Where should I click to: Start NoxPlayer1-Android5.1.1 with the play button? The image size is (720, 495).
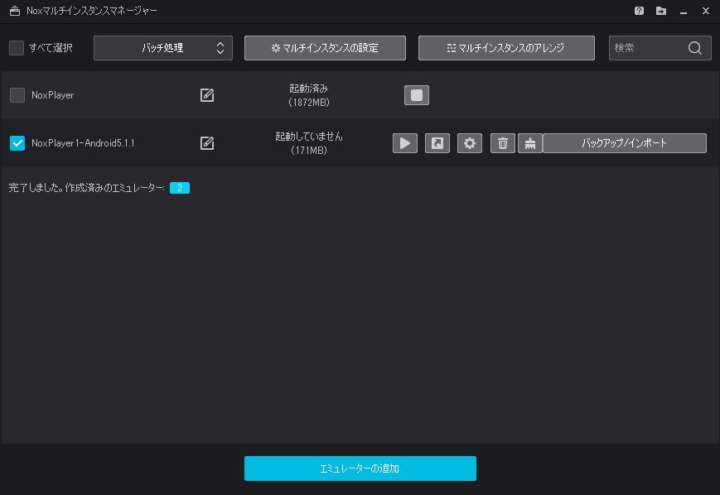405,143
